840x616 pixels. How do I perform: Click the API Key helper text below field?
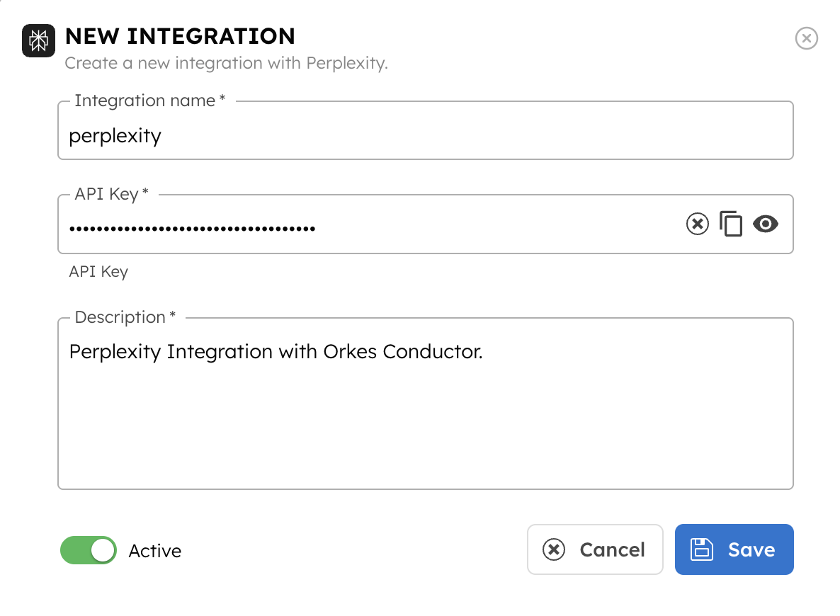coord(98,271)
